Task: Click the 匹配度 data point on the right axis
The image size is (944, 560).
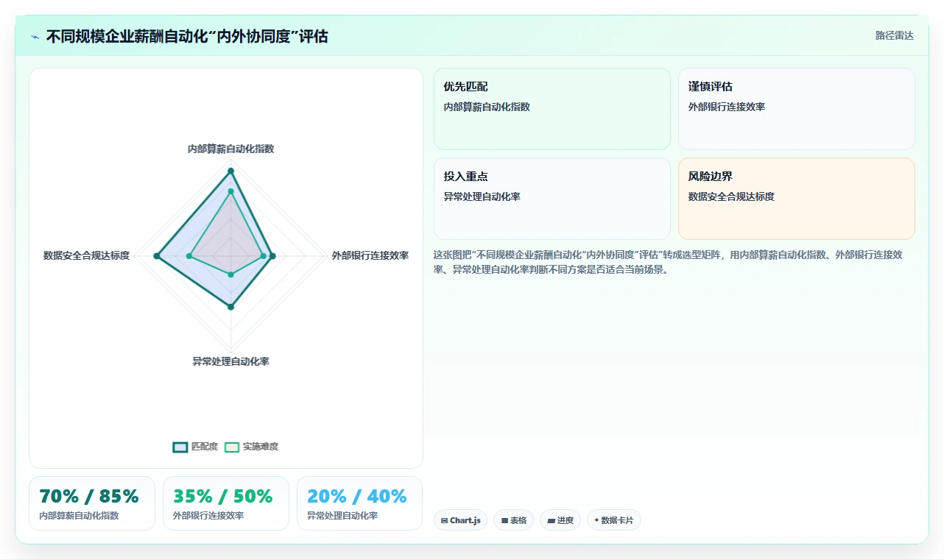Action: coord(272,256)
